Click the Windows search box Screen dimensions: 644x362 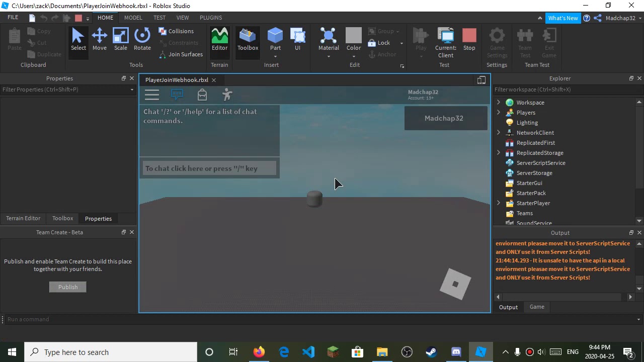click(111, 352)
